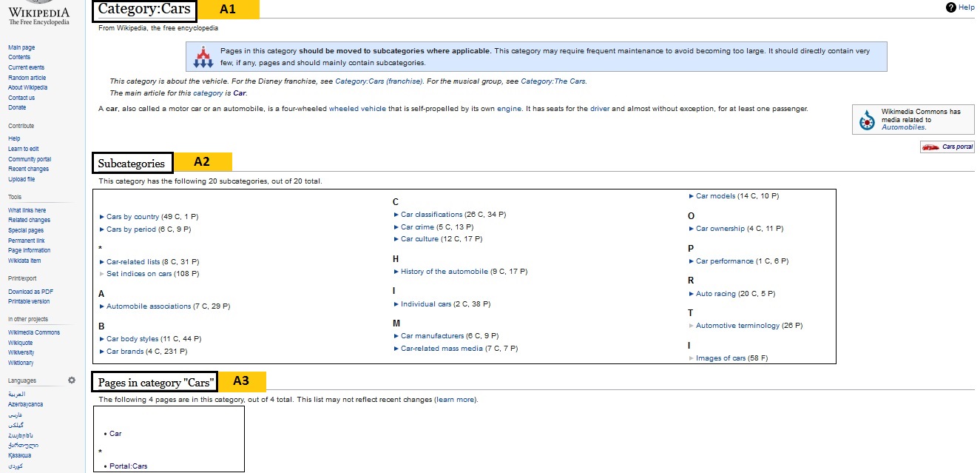Image resolution: width=980 pixels, height=473 pixels.
Task: Open Main page in the sidebar
Action: (x=21, y=47)
